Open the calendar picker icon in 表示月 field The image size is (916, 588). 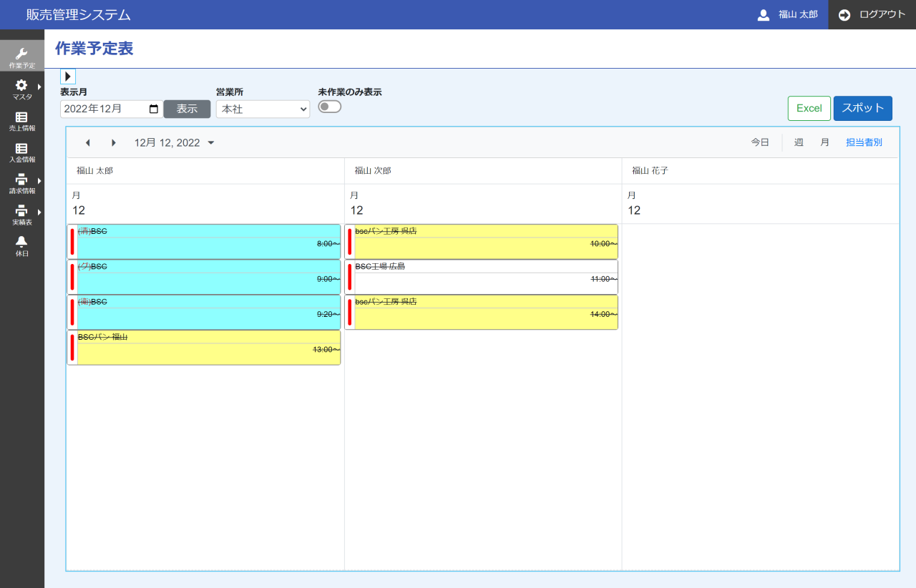click(153, 109)
